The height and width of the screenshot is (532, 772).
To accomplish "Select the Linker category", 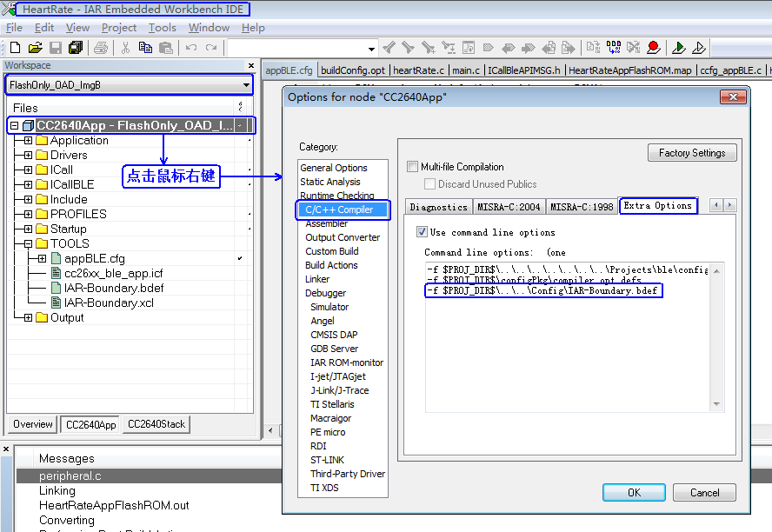I will coord(317,279).
